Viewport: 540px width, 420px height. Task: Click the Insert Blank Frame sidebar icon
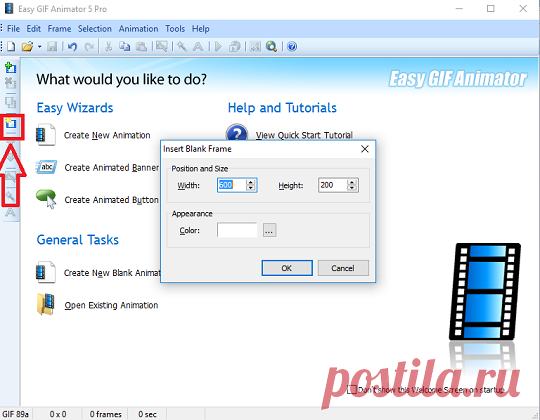click(11, 124)
